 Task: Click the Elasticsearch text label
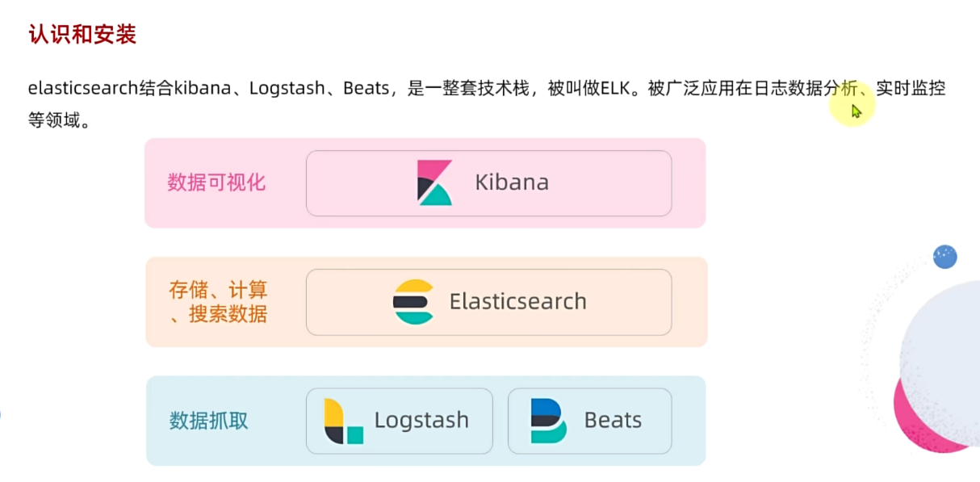[517, 302]
